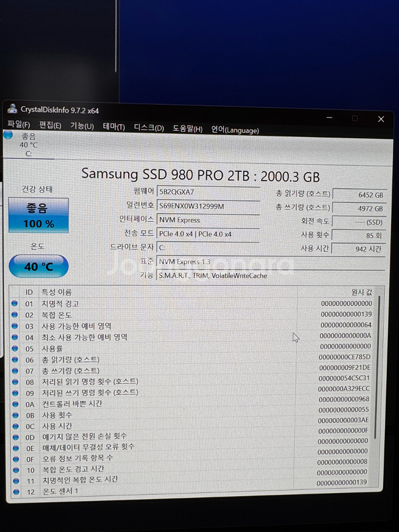Click the status dot for 09 처리된 쓰기 명령 횟수
The height and width of the screenshot is (532, 399).
pyautogui.click(x=15, y=393)
